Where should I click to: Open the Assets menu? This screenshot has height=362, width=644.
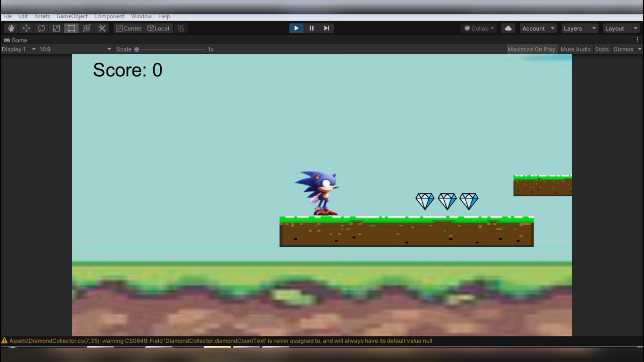tap(42, 16)
